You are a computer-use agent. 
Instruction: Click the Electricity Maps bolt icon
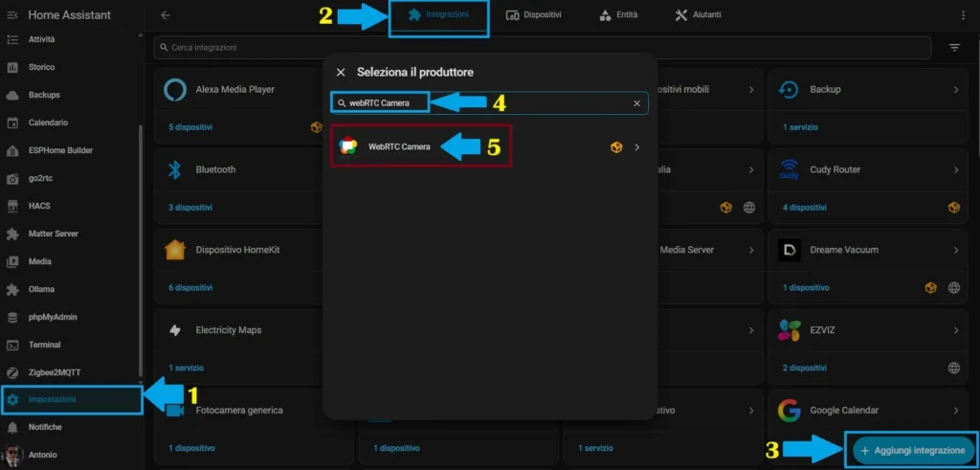175,330
